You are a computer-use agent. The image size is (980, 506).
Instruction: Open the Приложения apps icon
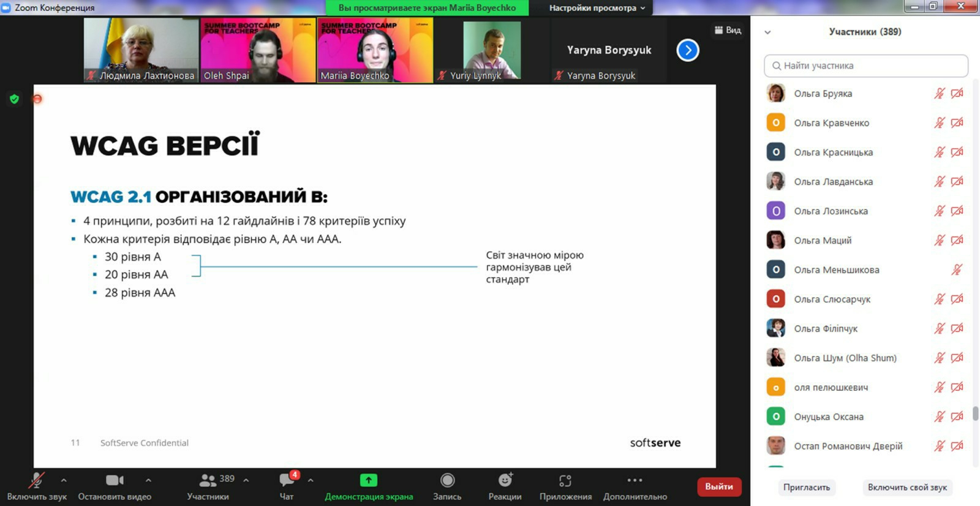565,481
